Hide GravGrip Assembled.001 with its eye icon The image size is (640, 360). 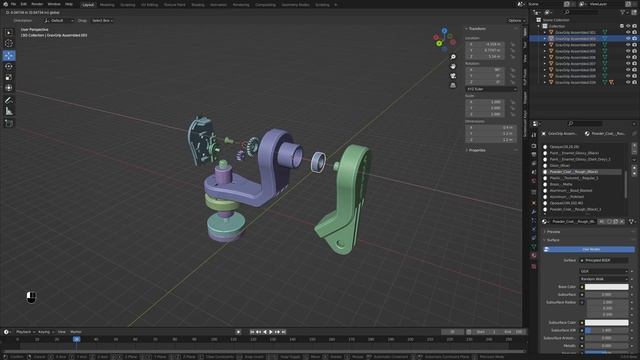(x=628, y=32)
